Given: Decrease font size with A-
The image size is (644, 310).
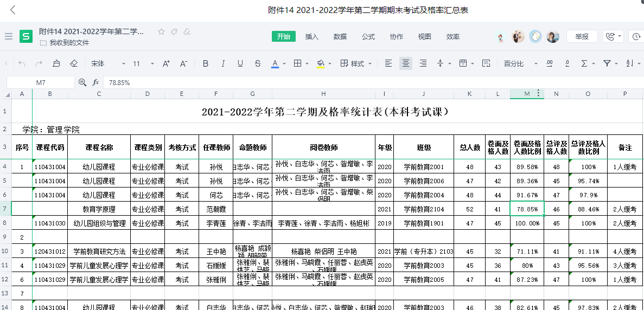Looking at the screenshot, I should pos(183,63).
